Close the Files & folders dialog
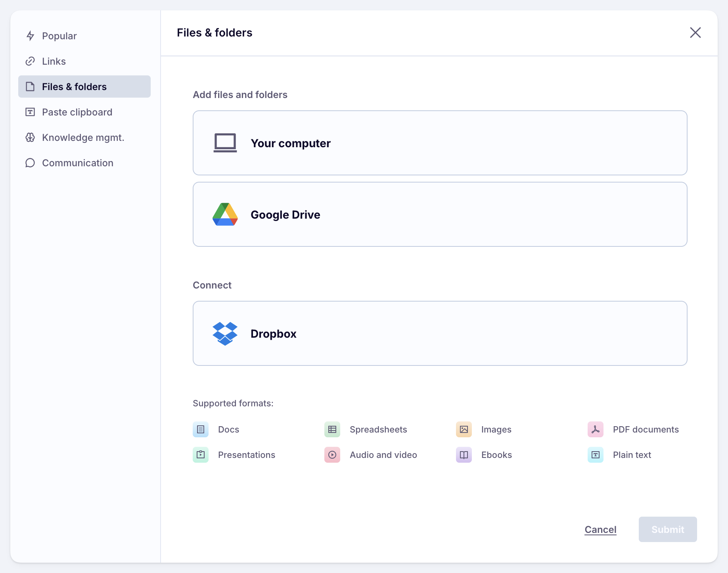The height and width of the screenshot is (573, 728). [x=695, y=33]
